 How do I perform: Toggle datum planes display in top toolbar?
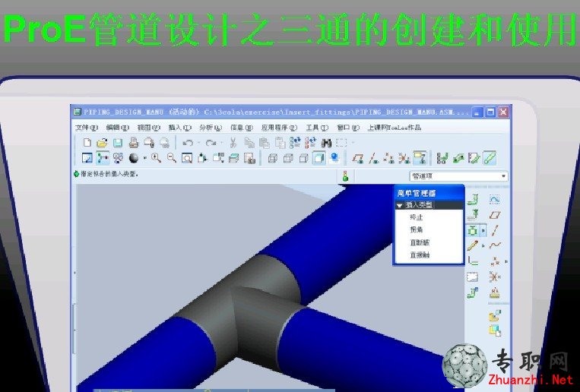358,158
